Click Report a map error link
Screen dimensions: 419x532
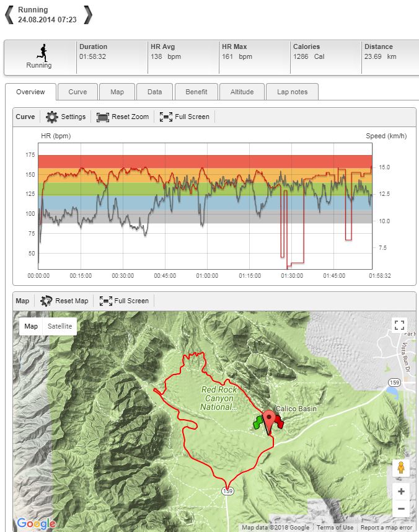coord(387,528)
